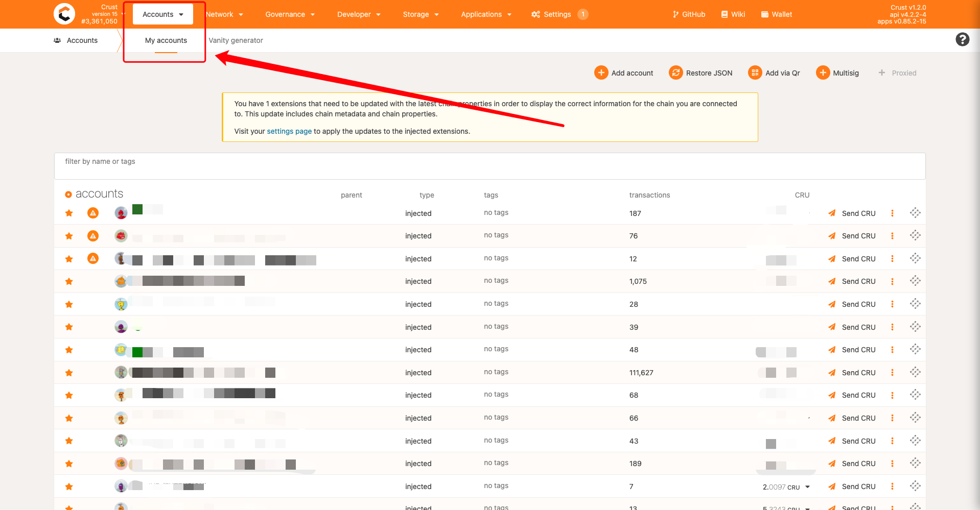Toggle favorite star for row with 39 transactions
The image size is (980, 510).
click(69, 327)
